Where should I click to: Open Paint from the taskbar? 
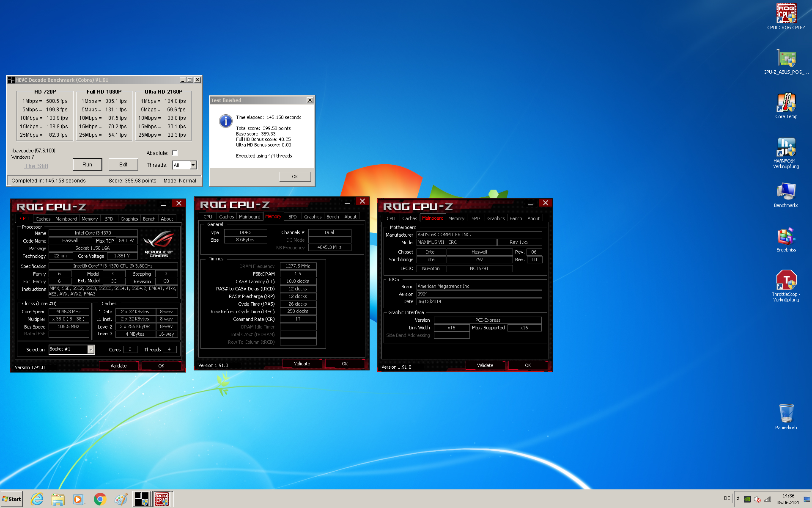121,499
